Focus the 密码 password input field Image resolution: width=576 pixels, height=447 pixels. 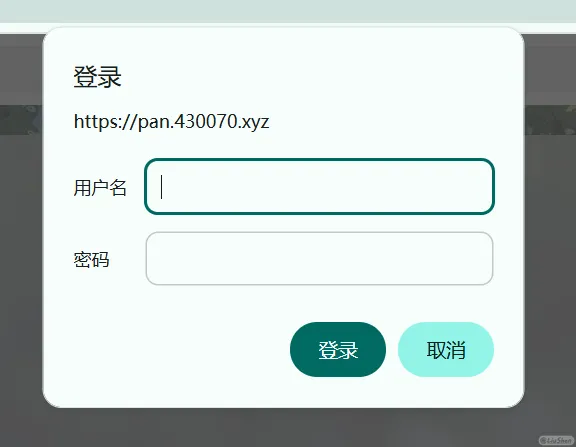pos(319,258)
